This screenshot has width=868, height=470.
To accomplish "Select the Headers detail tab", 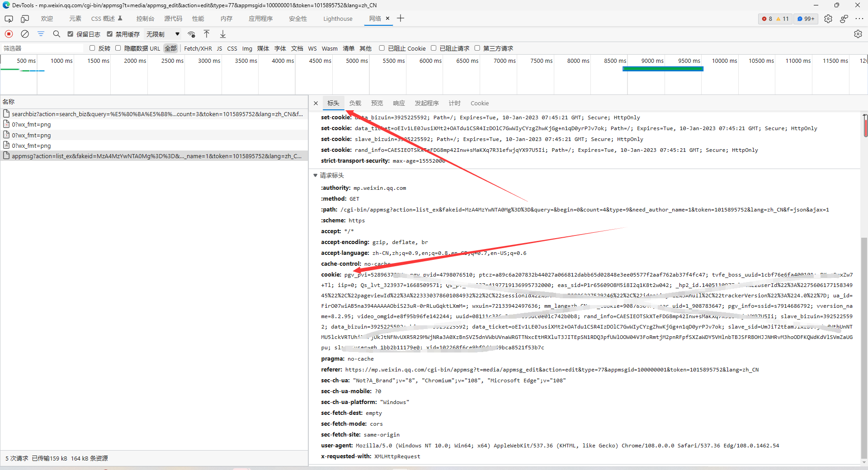I will point(333,103).
